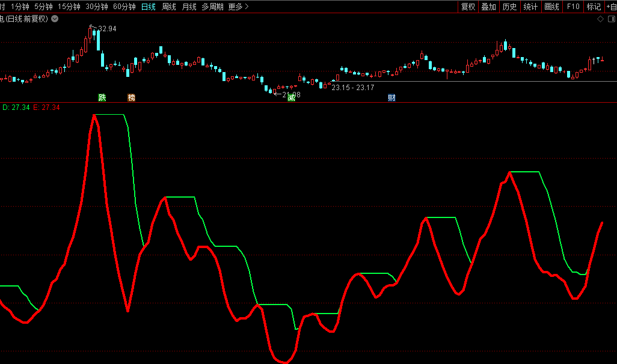Click the green 减 event marker
The image size is (617, 364).
(292, 97)
